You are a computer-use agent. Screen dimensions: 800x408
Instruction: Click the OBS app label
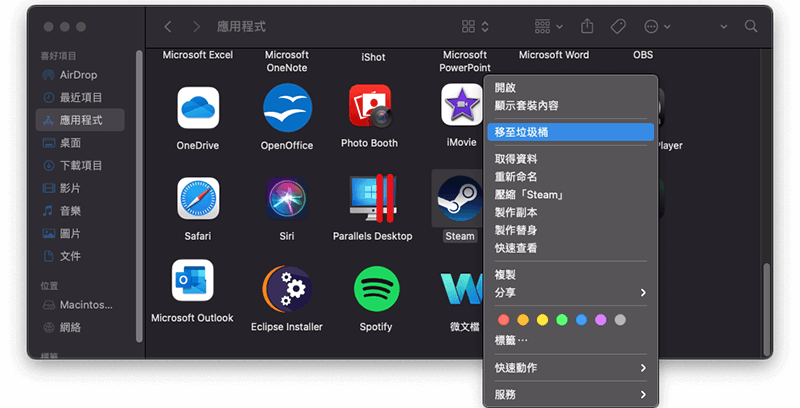pyautogui.click(x=643, y=55)
